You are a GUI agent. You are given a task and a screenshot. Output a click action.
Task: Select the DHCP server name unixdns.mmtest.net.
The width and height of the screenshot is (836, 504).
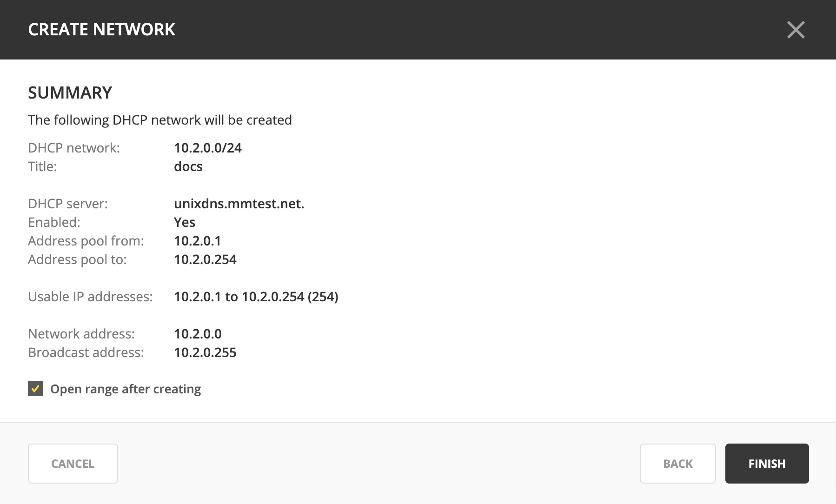[x=239, y=204]
